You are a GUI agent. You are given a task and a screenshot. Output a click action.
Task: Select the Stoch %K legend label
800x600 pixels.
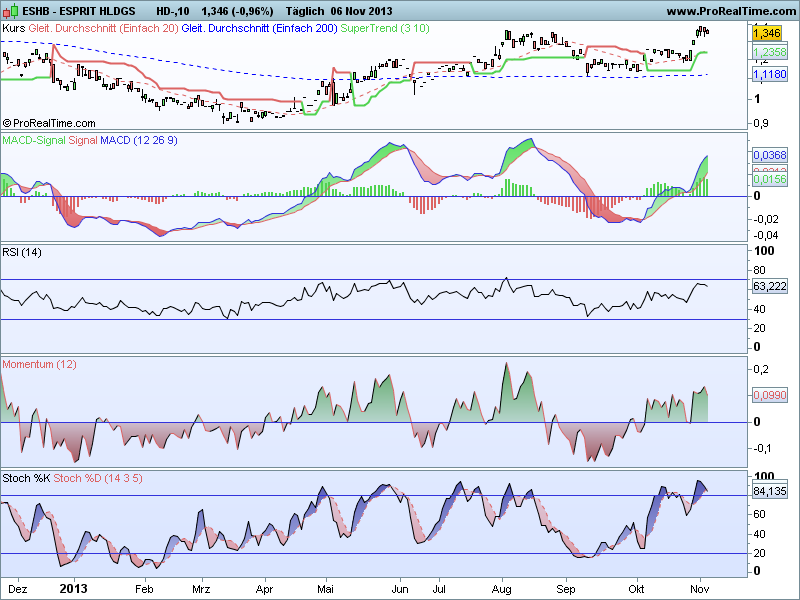(x=26, y=478)
